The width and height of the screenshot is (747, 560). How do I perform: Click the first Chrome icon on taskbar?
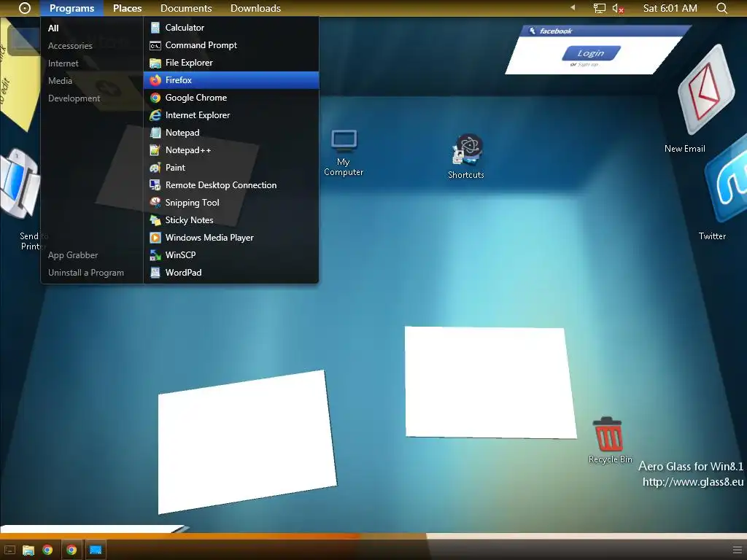click(47, 550)
